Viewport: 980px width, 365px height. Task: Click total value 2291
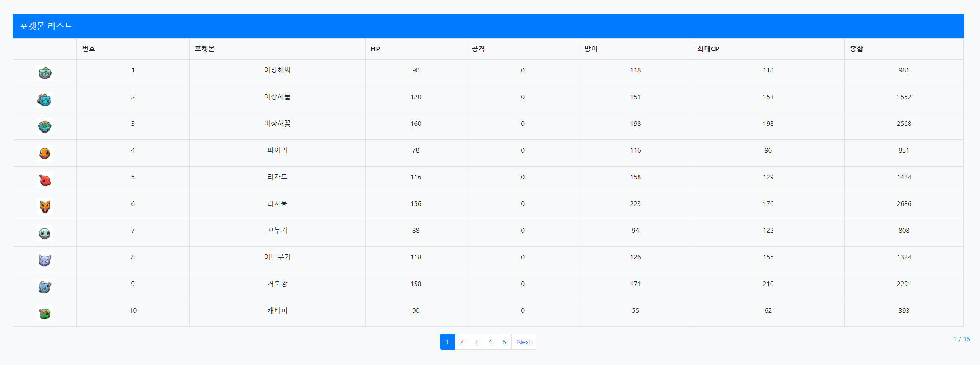tap(904, 284)
